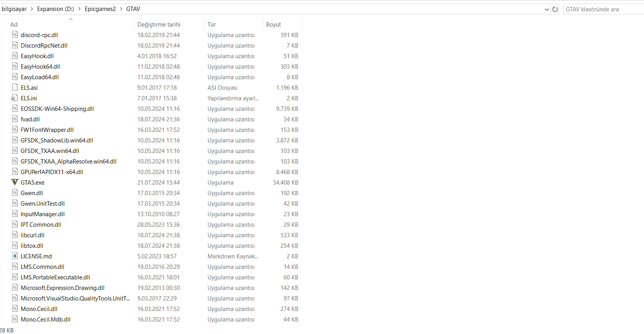Click the Mono.Cecil.dll file icon
This screenshot has width=644, height=334.
[15, 309]
